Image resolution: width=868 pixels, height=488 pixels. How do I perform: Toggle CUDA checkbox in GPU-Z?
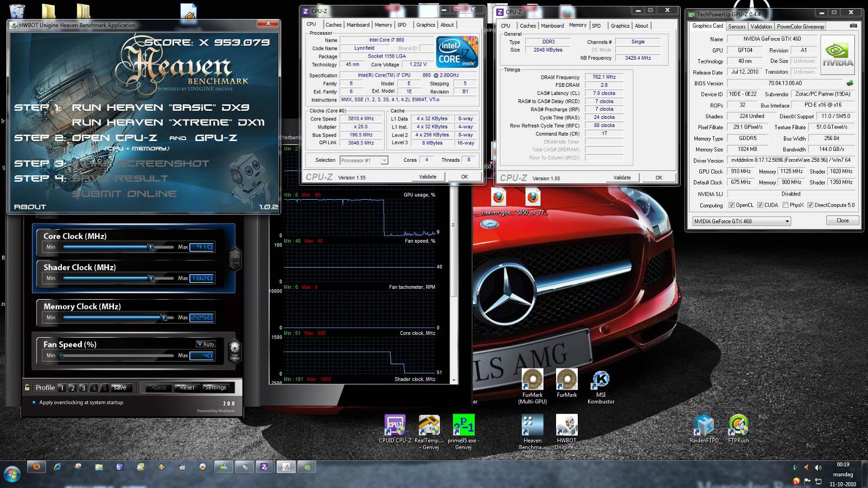(x=760, y=205)
